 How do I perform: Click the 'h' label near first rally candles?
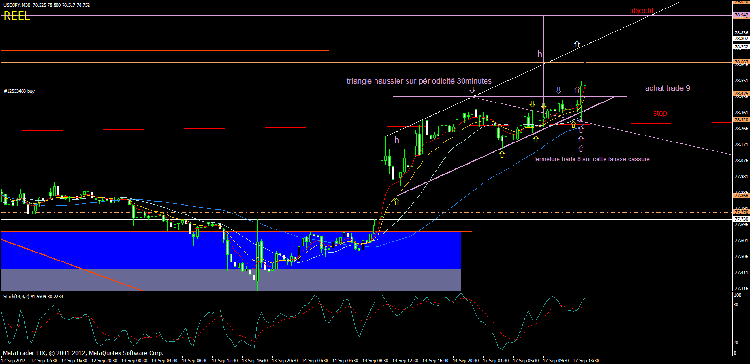[397, 140]
